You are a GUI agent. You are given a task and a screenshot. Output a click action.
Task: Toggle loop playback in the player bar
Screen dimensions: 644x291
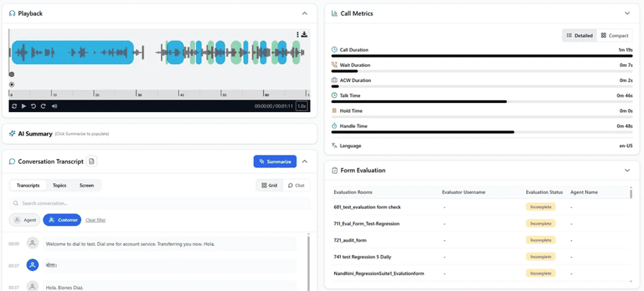(x=15, y=106)
